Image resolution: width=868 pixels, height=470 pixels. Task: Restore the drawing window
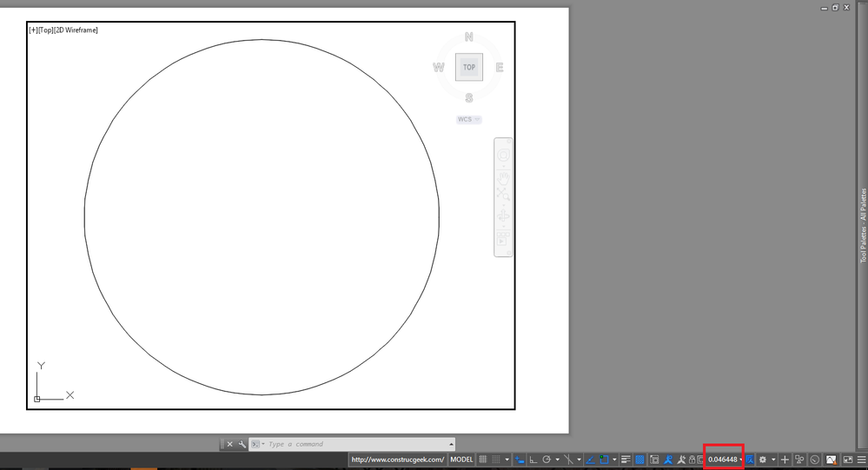point(835,7)
